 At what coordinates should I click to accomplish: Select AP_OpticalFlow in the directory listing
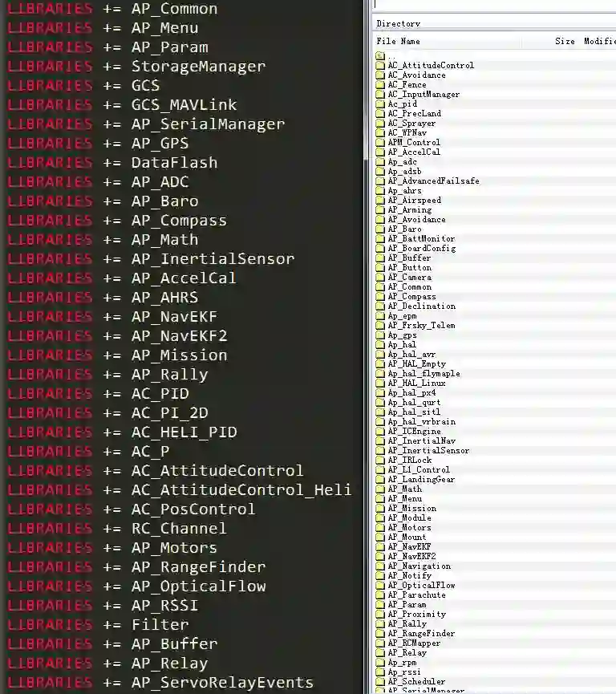421,585
